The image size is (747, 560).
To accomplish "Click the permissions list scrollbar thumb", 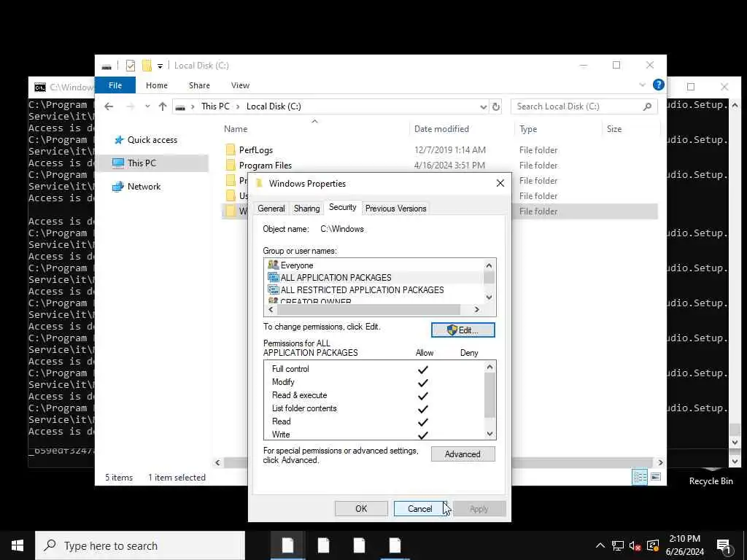I will click(489, 395).
